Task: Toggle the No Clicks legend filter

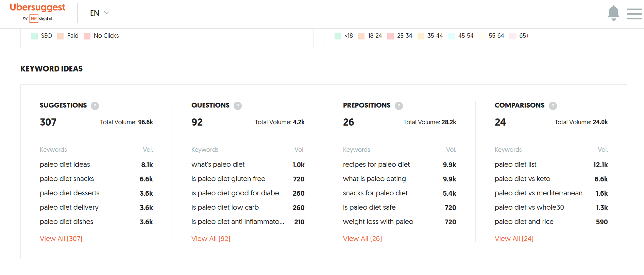Action: tap(101, 35)
